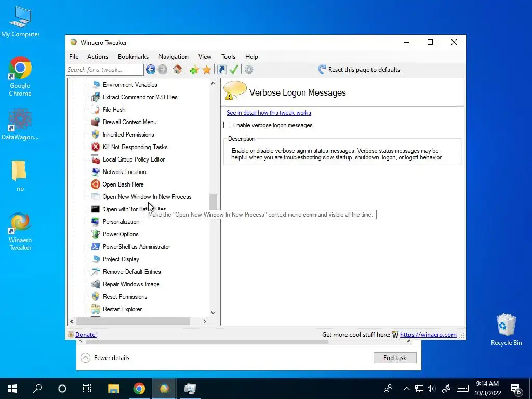532x399 pixels.
Task: Click the Restart Explorer icon
Action: click(x=96, y=309)
